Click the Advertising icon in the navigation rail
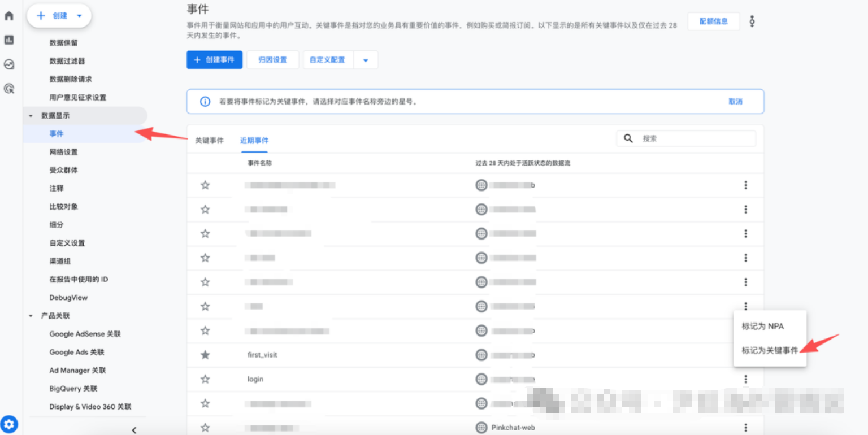868x435 pixels. point(8,88)
